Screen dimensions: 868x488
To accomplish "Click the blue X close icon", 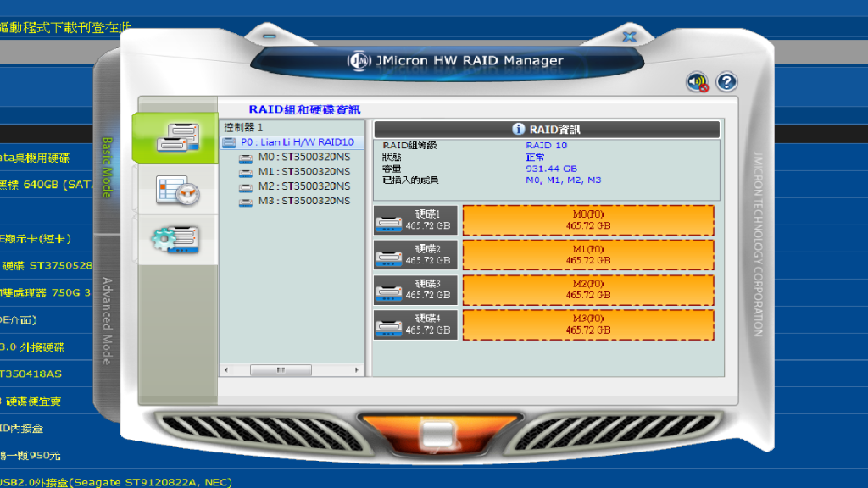I will pos(630,36).
